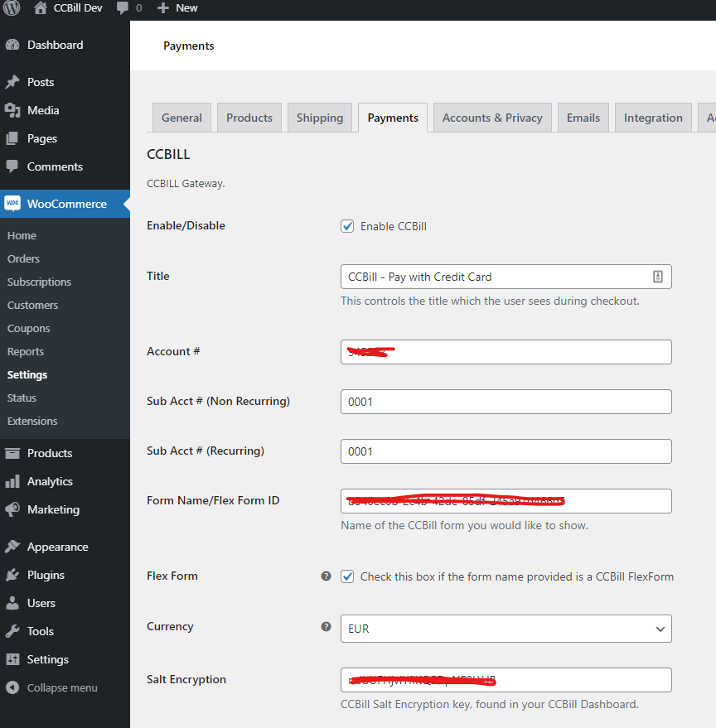Image resolution: width=716 pixels, height=728 pixels.
Task: Switch to the General tab
Action: point(181,118)
